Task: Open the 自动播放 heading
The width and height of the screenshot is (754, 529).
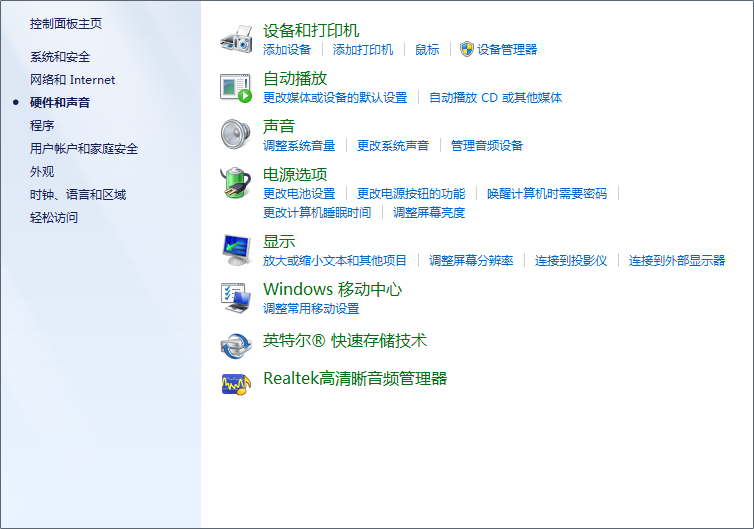Action: (295, 78)
